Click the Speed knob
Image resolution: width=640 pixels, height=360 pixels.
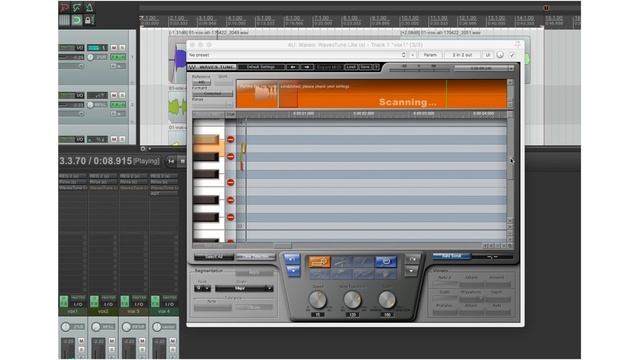(x=318, y=300)
